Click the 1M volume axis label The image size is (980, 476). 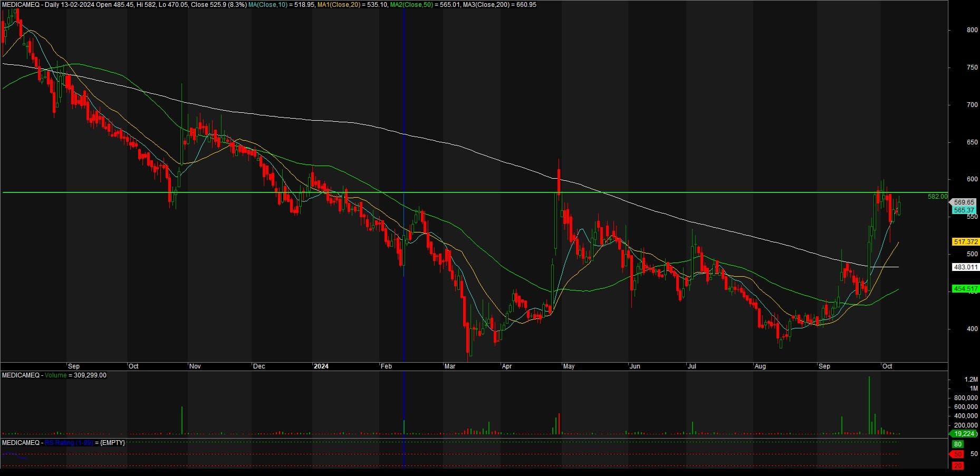click(x=974, y=388)
